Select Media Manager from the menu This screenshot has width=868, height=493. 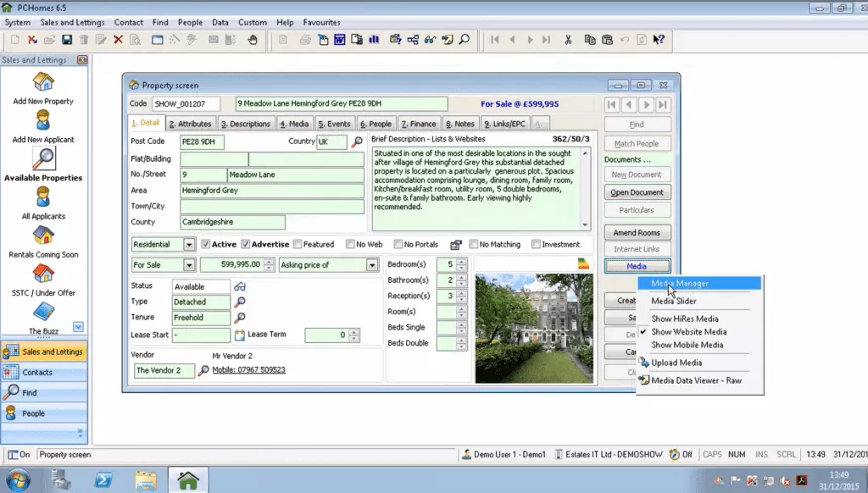tap(699, 283)
